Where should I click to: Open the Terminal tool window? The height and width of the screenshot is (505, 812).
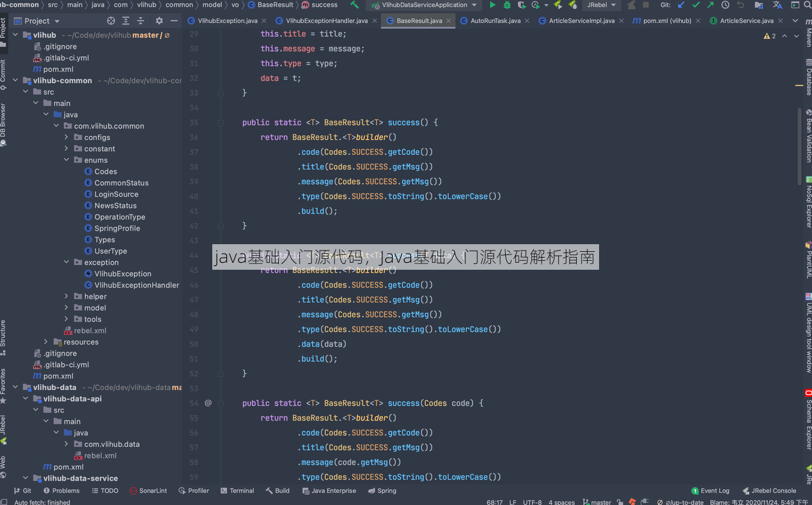pyautogui.click(x=237, y=491)
